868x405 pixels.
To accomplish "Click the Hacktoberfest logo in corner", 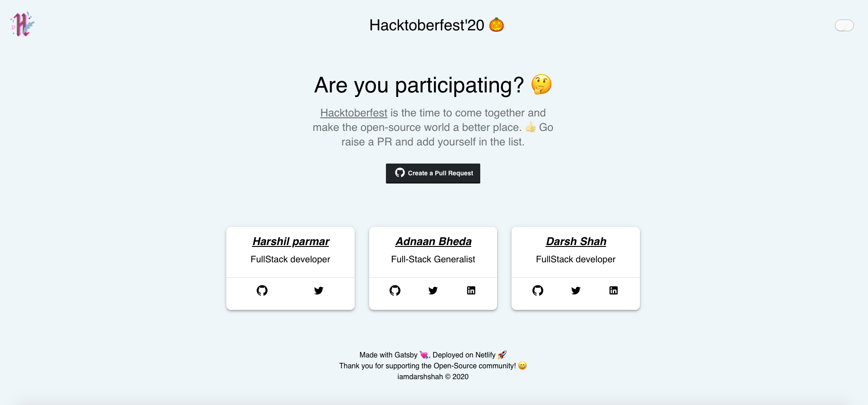I will [22, 24].
